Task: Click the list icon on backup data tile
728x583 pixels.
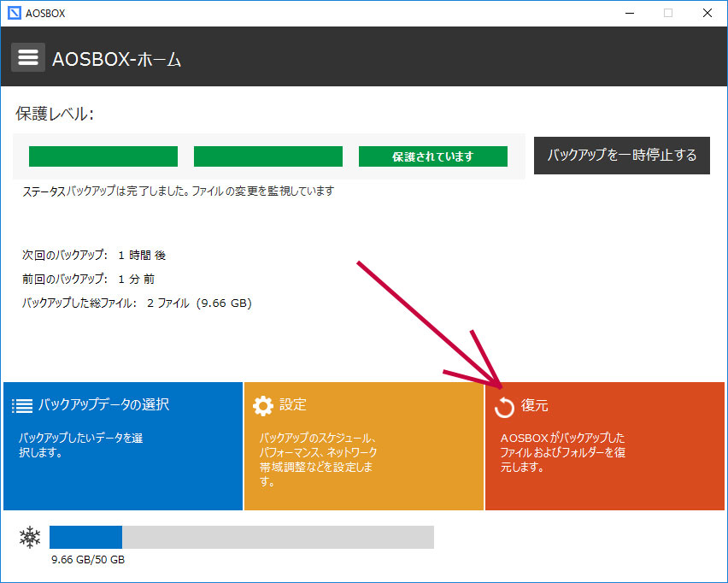Action: pos(22,405)
